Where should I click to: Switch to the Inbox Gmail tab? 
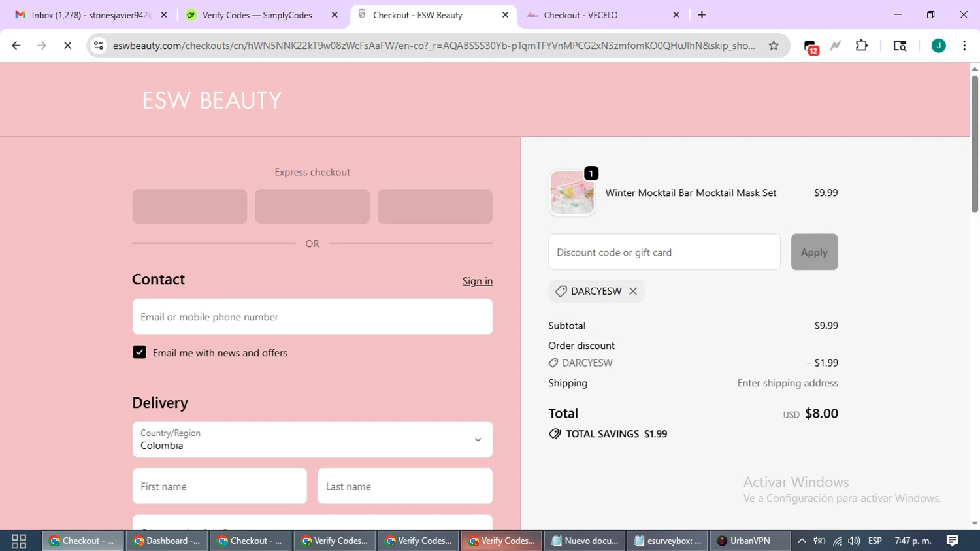91,15
